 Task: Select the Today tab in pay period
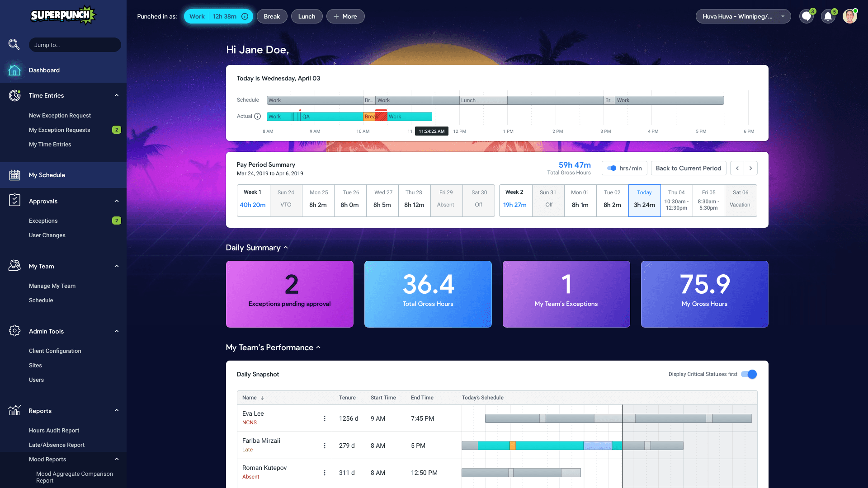pyautogui.click(x=644, y=200)
